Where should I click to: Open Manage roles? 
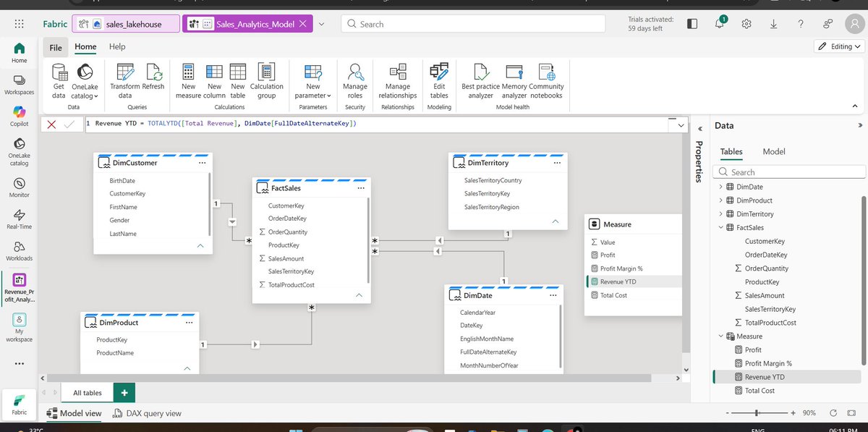[x=355, y=81]
